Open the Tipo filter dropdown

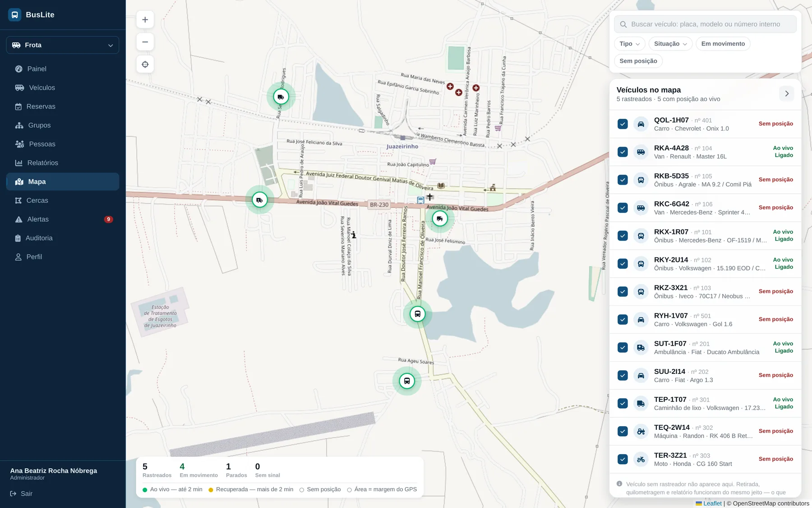point(630,44)
